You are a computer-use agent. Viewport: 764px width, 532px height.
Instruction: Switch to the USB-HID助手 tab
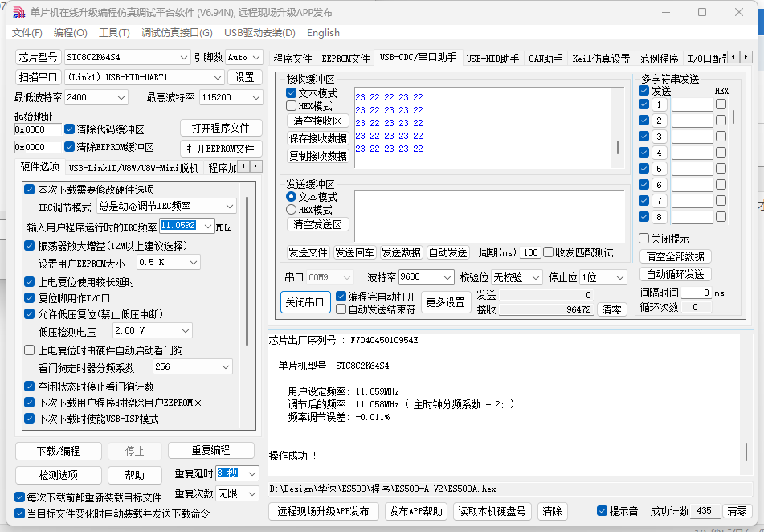492,59
